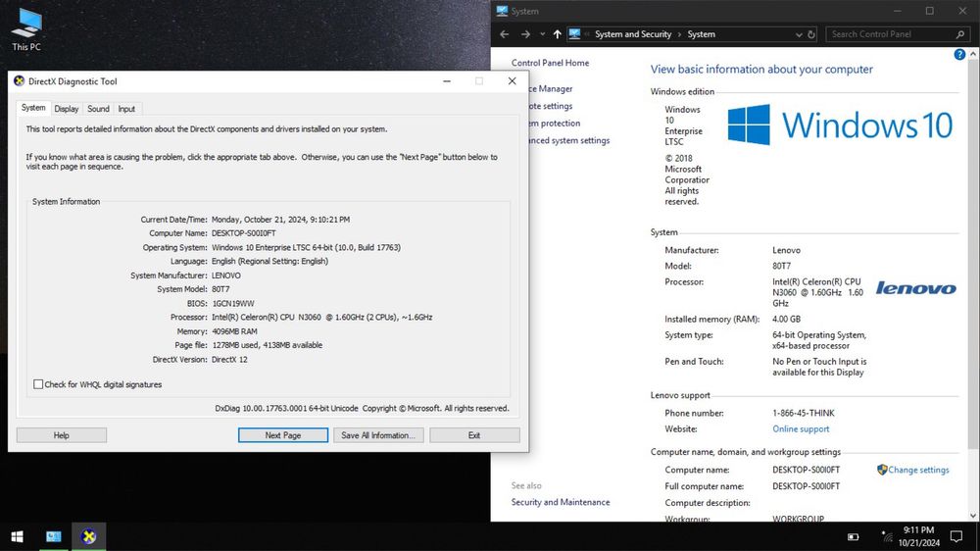Open Control Panel Home link
Image resolution: width=980 pixels, height=551 pixels.
[x=550, y=63]
